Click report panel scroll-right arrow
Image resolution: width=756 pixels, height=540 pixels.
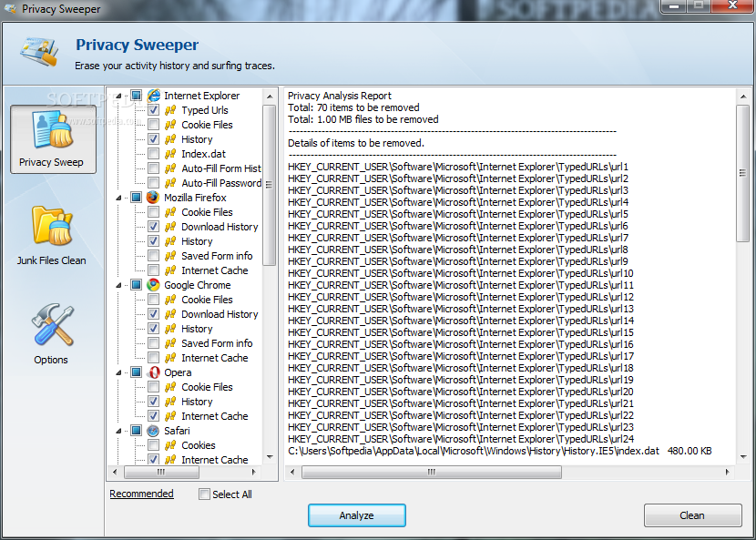[x=728, y=473]
